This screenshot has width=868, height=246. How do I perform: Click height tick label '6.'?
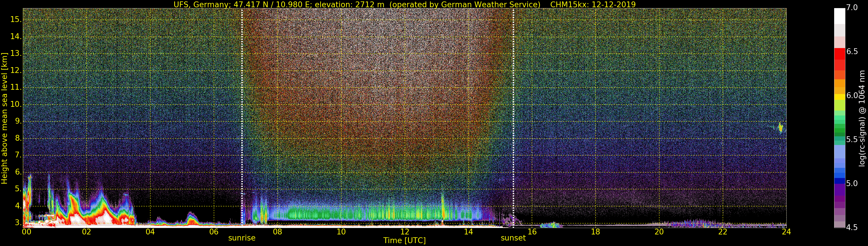(x=18, y=172)
